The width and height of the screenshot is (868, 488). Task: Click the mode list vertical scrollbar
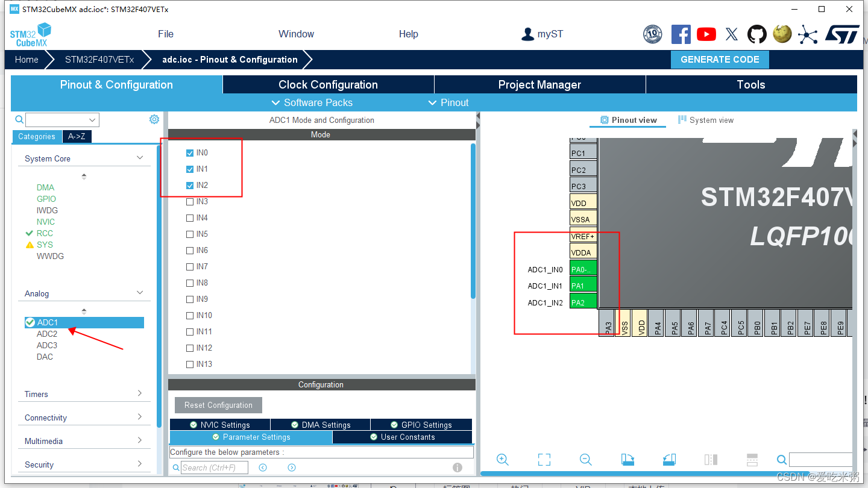click(x=473, y=221)
